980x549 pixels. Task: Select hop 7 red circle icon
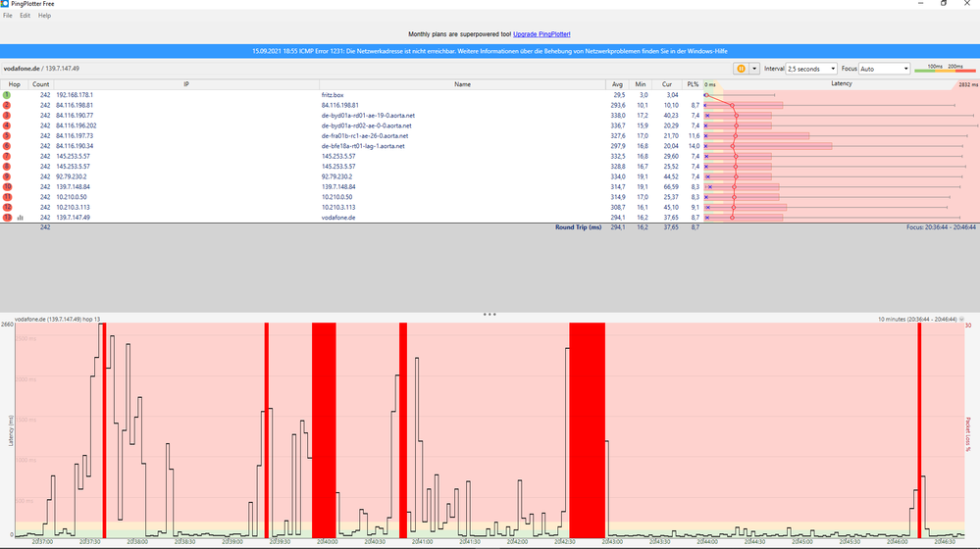click(x=7, y=156)
